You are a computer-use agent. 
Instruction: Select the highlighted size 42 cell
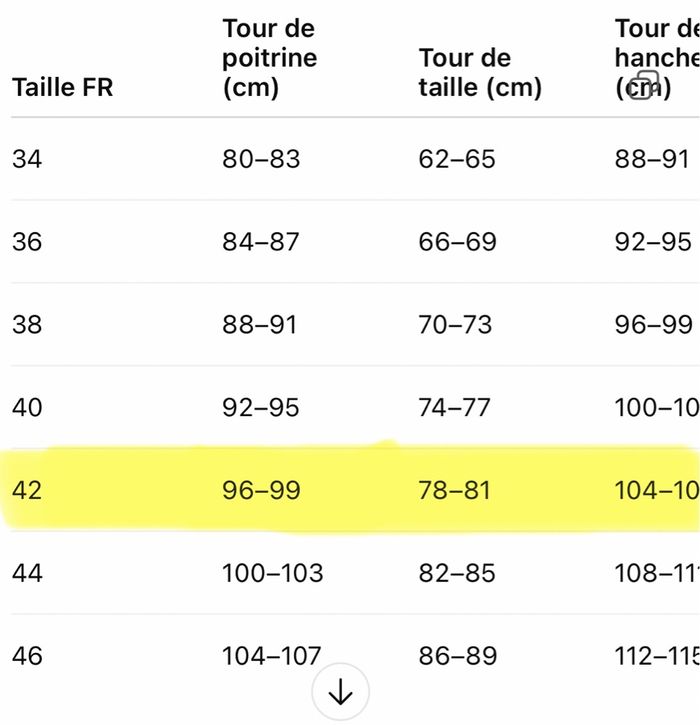pyautogui.click(x=27, y=491)
